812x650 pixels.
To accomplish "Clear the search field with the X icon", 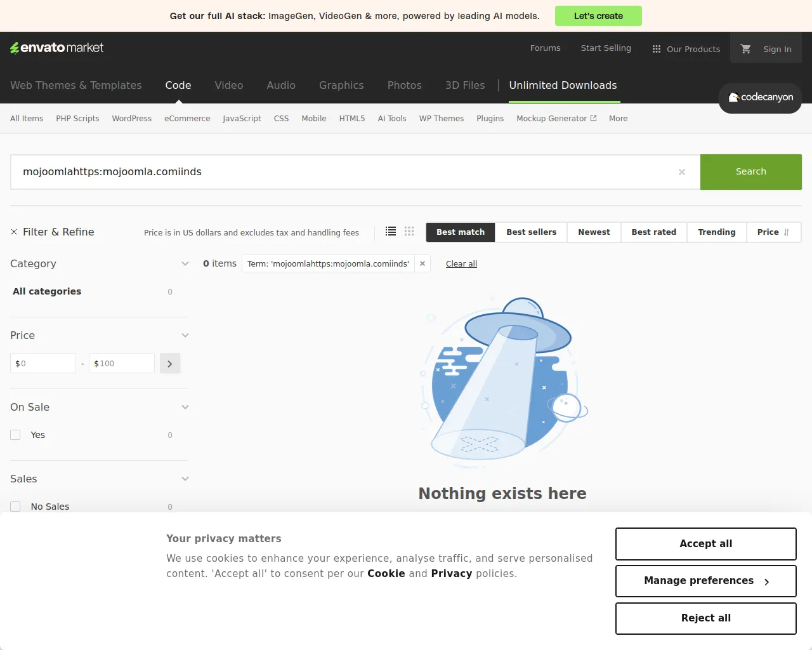I will click(x=682, y=172).
